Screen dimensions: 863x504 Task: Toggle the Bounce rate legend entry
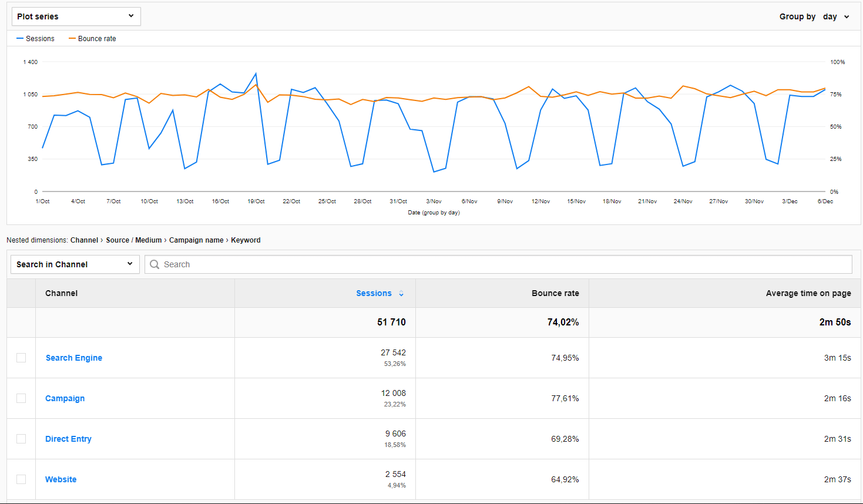(x=96, y=39)
